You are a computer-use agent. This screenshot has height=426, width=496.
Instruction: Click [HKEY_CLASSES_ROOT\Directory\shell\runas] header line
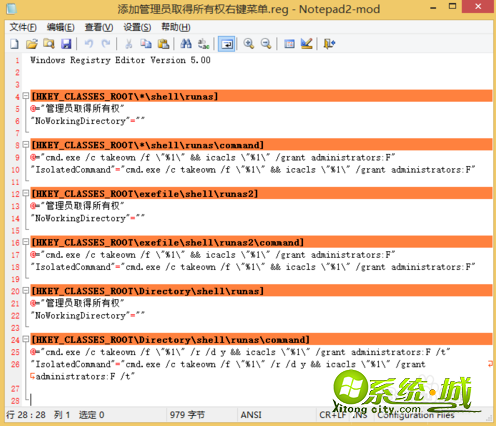(261, 291)
